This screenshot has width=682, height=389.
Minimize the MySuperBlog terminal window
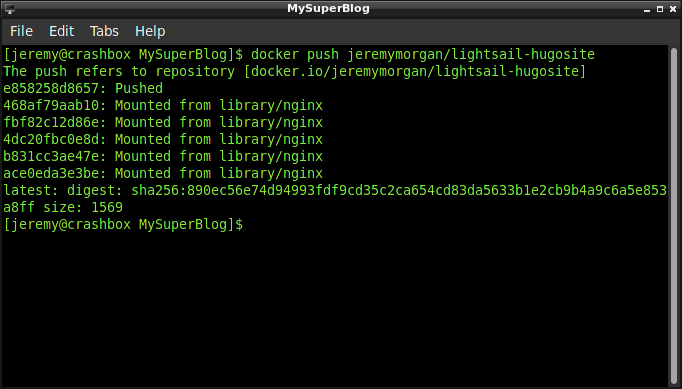click(x=647, y=9)
